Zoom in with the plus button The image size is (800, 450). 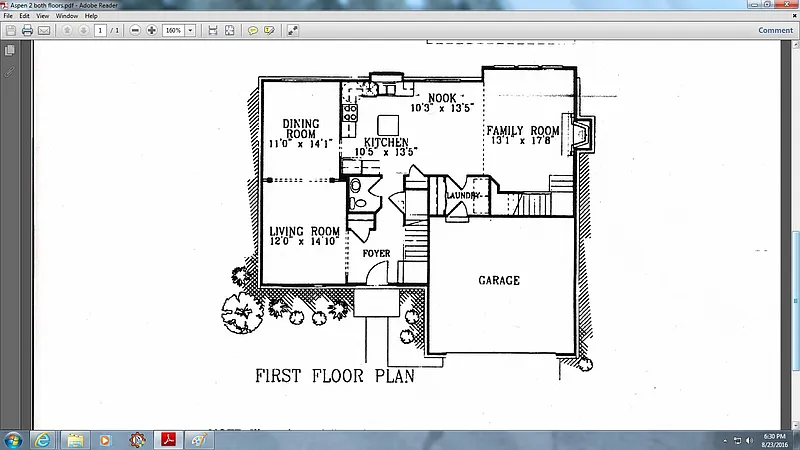(151, 31)
